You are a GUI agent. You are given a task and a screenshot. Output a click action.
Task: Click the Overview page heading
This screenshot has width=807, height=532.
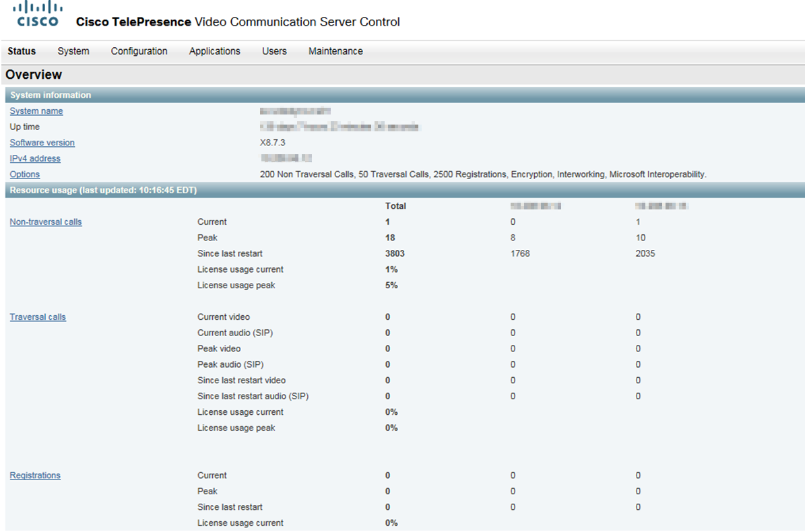coord(34,75)
